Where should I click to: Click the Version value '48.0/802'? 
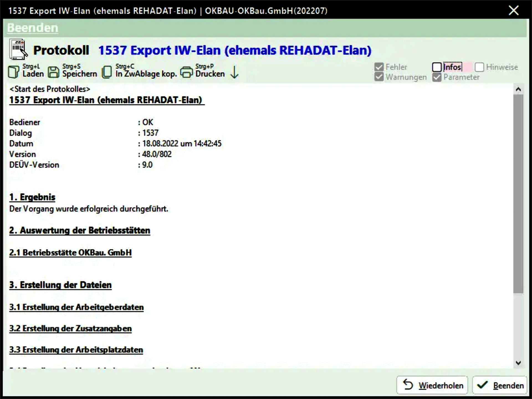pyautogui.click(x=157, y=154)
